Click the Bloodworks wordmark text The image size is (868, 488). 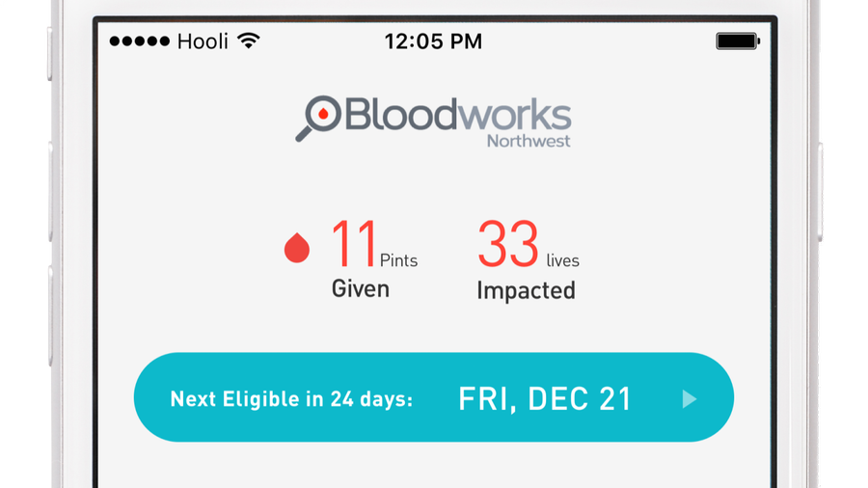(x=457, y=114)
